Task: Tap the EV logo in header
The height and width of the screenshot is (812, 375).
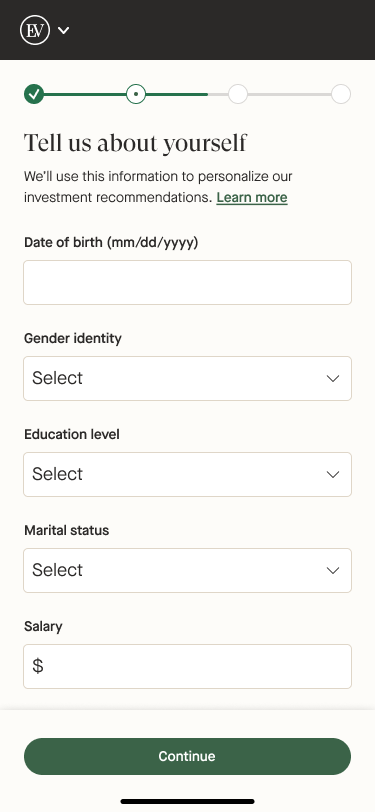Action: point(35,30)
